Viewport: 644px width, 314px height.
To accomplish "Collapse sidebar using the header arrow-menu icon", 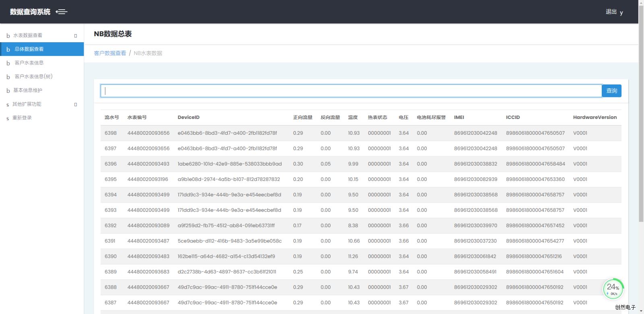I will [x=62, y=12].
